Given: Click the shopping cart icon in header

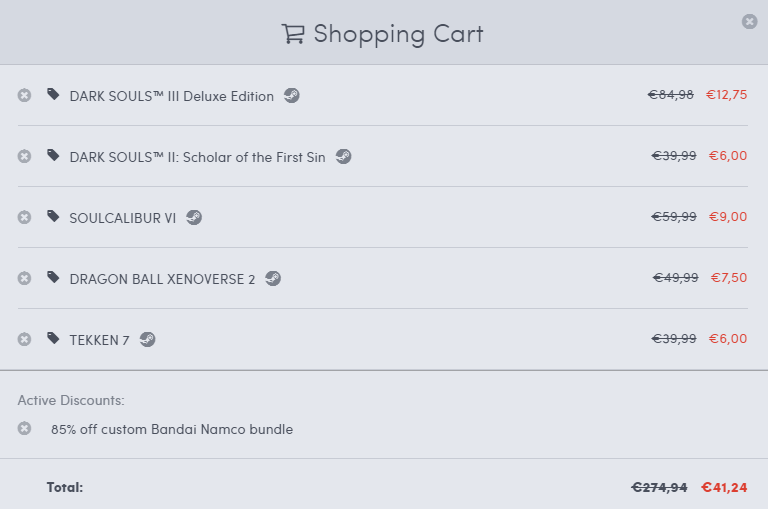Looking at the screenshot, I should 293,34.
